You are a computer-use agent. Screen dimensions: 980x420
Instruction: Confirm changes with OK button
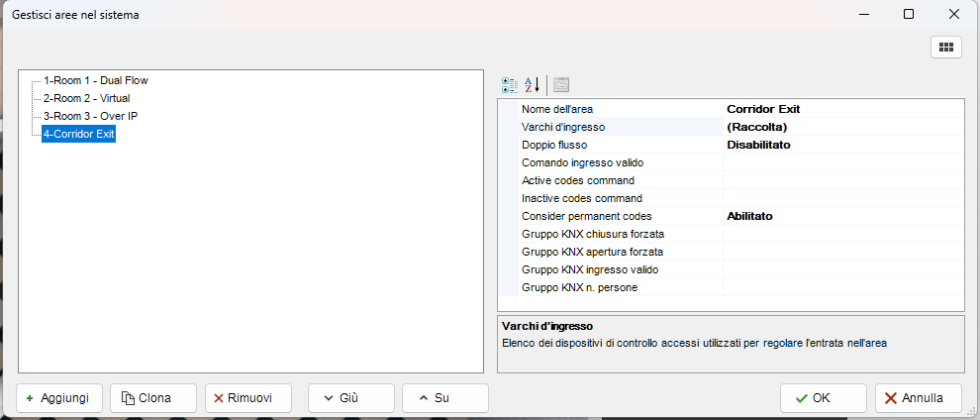click(823, 398)
